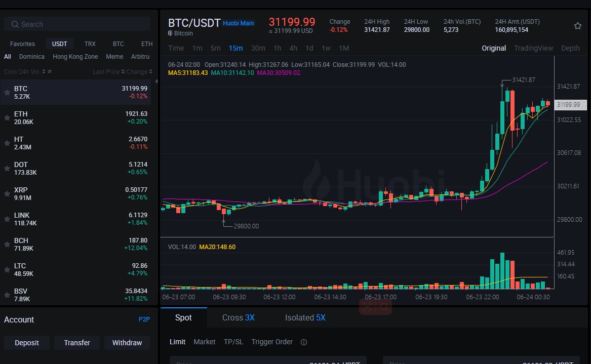591x364 pixels.
Task: Choose Trigger Order type
Action: tap(272, 342)
